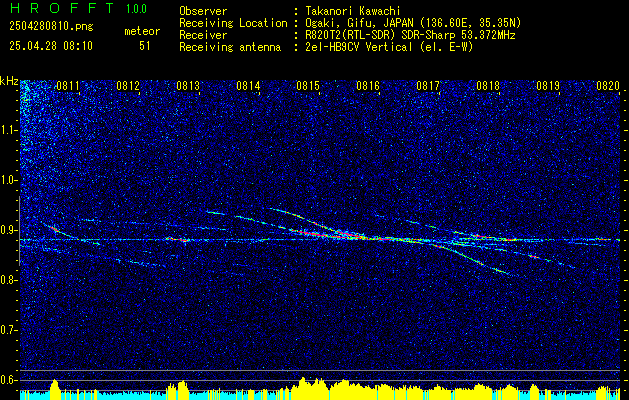Click time marker 0819

(548, 85)
